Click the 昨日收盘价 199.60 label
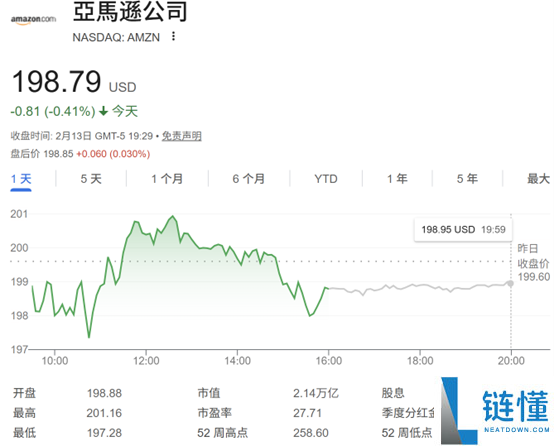Image resolution: width=554 pixels, height=446 pixels. (x=534, y=263)
